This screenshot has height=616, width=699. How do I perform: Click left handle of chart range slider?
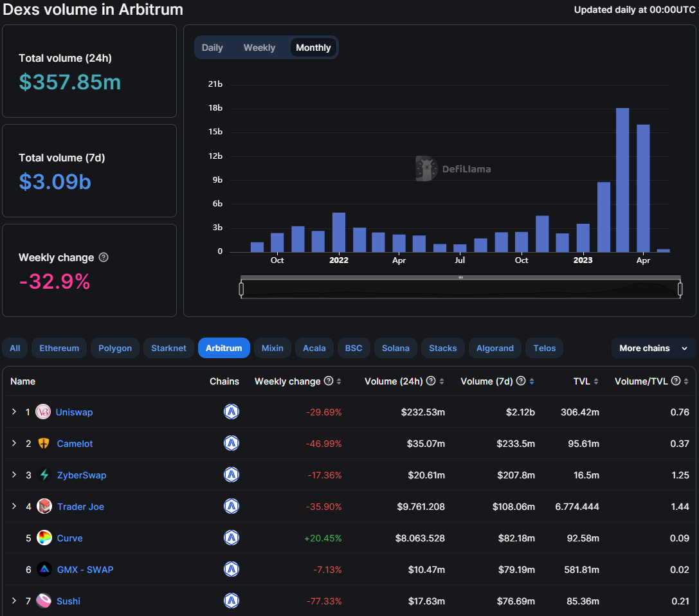241,289
